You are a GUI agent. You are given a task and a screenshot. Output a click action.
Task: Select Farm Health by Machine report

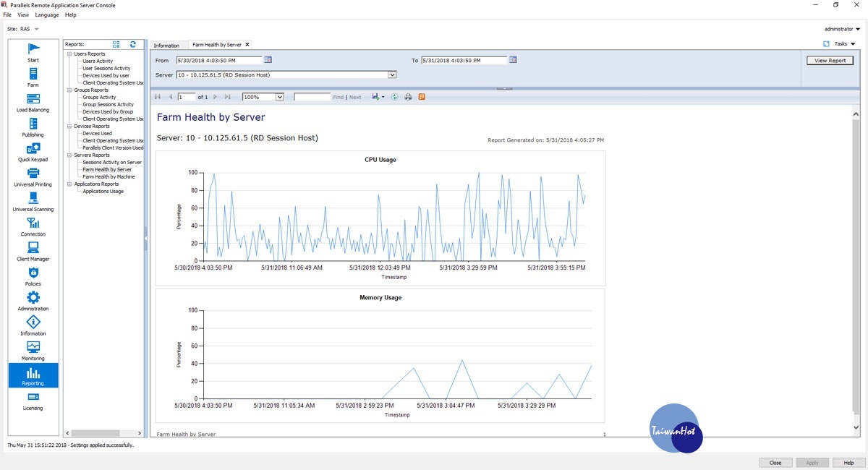point(109,177)
